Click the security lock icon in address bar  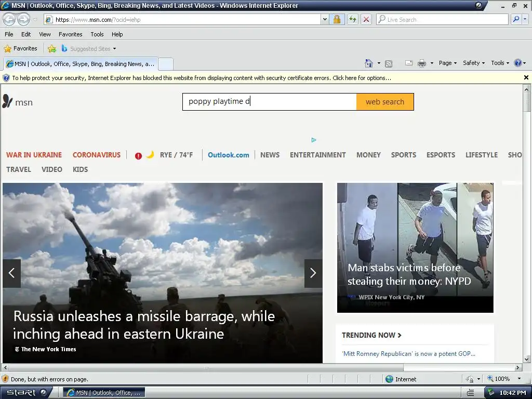tap(337, 19)
